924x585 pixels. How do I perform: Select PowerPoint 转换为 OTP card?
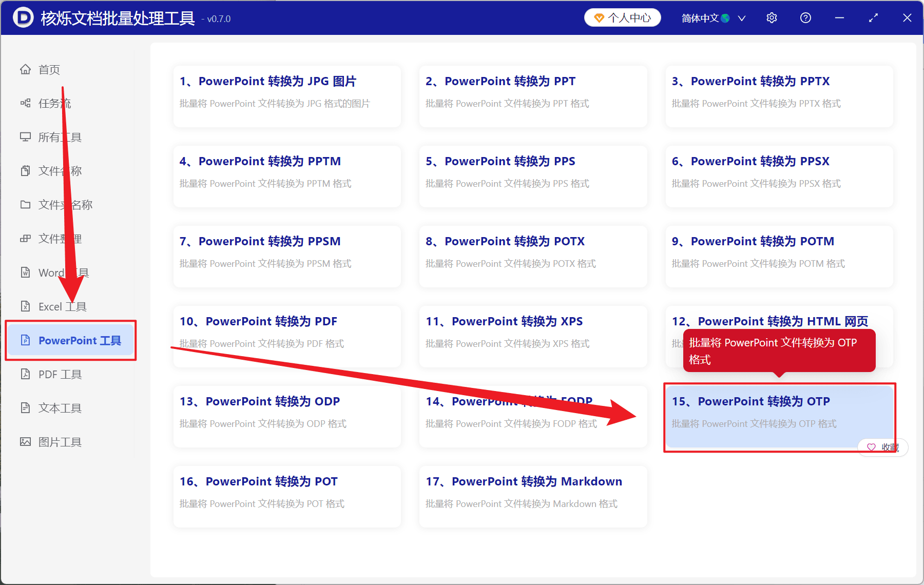tap(779, 417)
